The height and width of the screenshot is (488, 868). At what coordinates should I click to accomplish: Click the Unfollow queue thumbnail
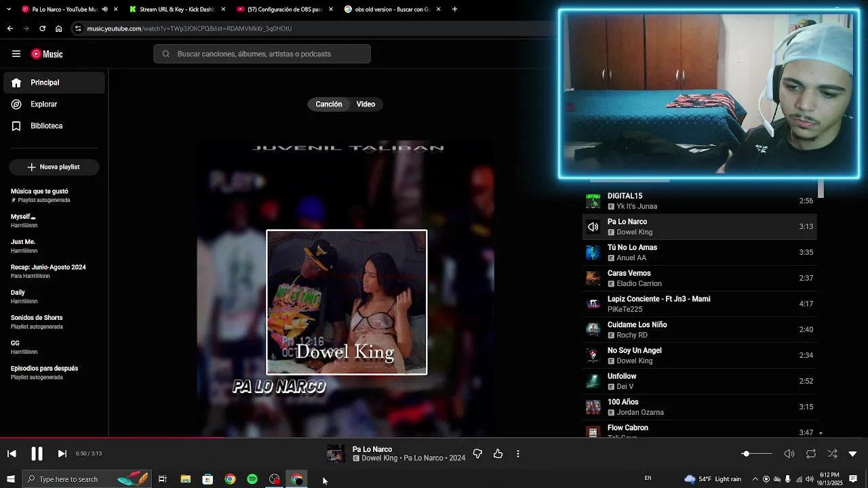[593, 381]
